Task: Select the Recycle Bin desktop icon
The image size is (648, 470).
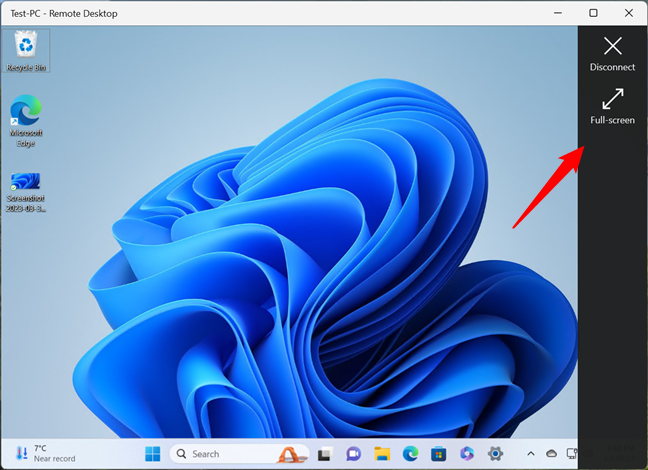Action: tap(27, 50)
